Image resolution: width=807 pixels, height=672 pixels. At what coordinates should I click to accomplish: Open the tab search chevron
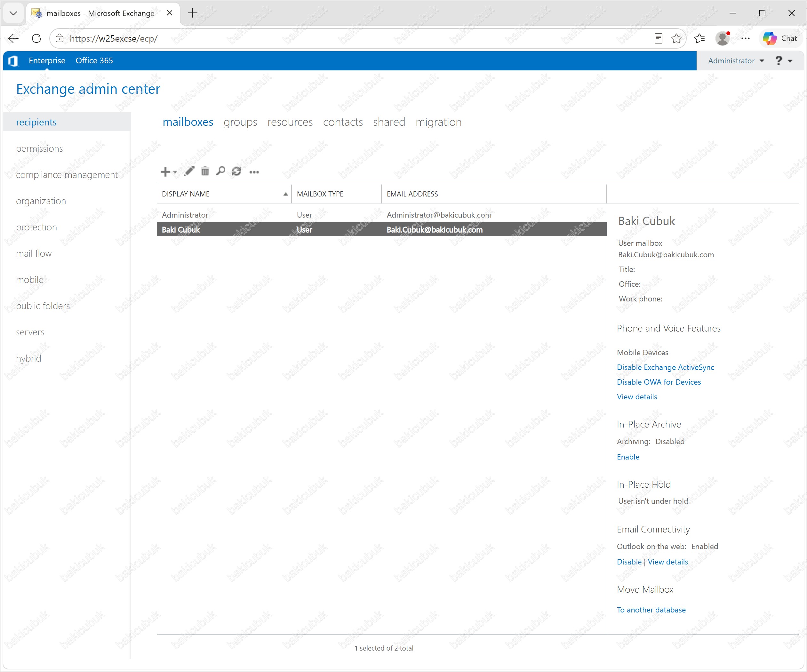click(13, 13)
